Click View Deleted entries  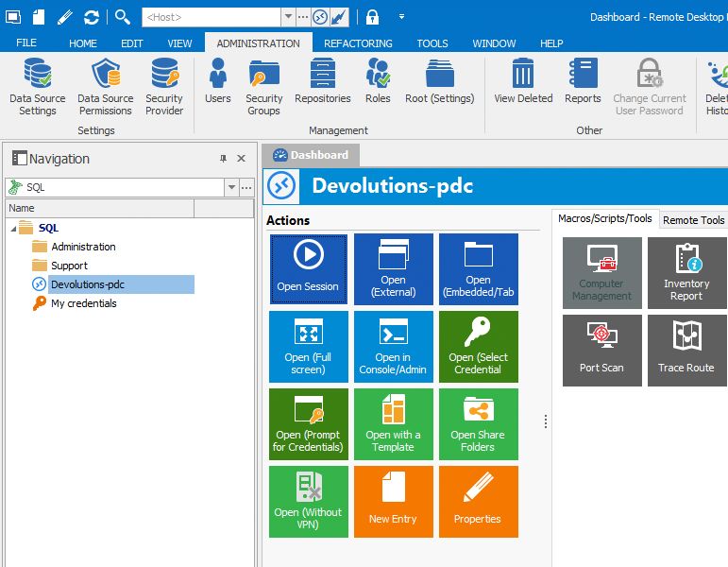tap(523, 81)
